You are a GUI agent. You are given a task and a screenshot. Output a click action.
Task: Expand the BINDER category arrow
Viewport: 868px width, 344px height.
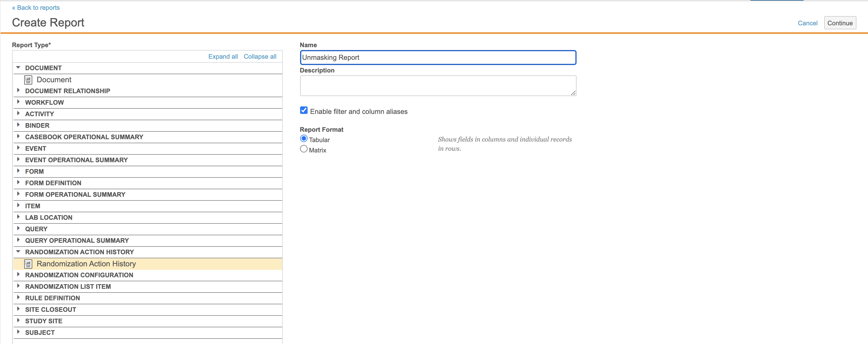pos(18,125)
